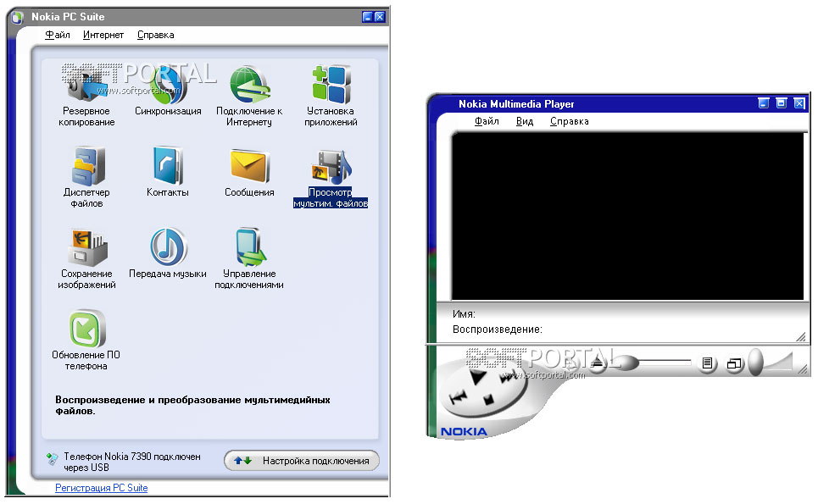The width and height of the screenshot is (818, 504).
Task: Click the volume slider knob in player
Action: pyautogui.click(x=755, y=362)
